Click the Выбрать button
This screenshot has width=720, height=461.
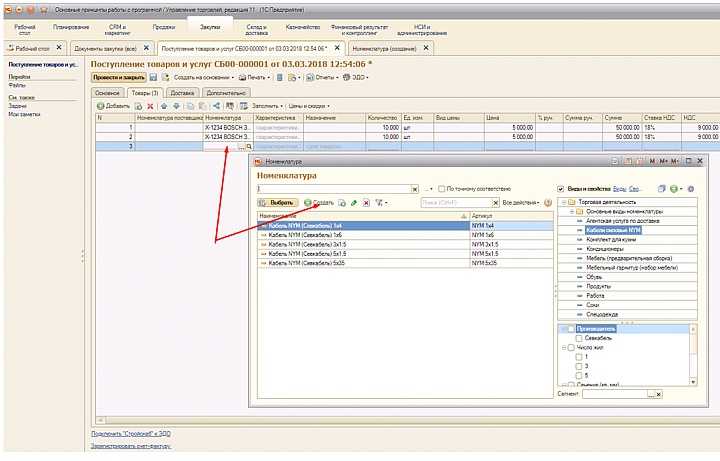(x=277, y=202)
